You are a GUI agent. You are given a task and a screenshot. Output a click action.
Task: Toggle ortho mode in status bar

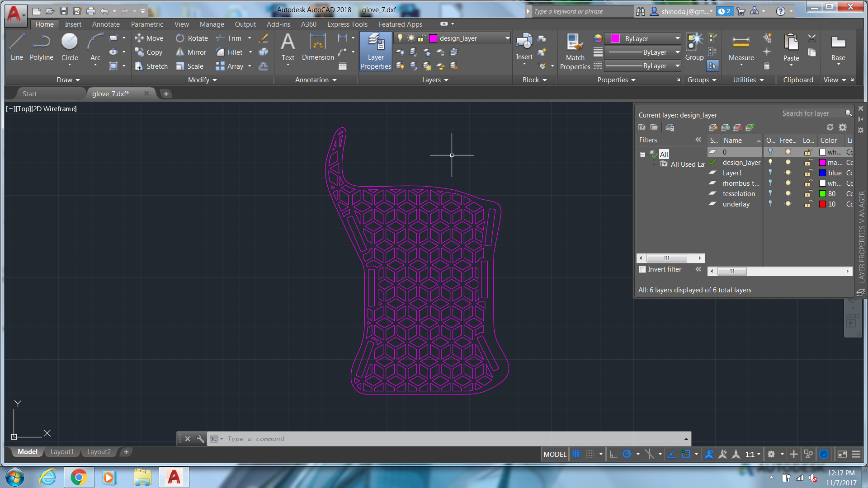tap(613, 454)
